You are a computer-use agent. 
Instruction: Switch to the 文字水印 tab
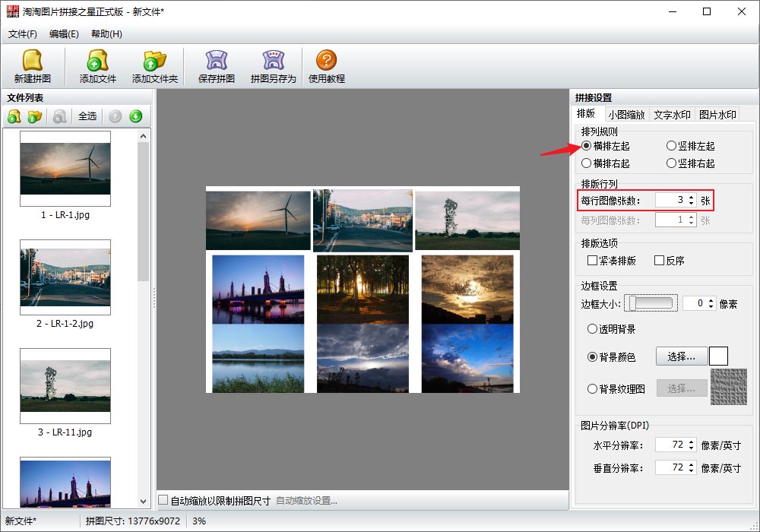pos(672,115)
